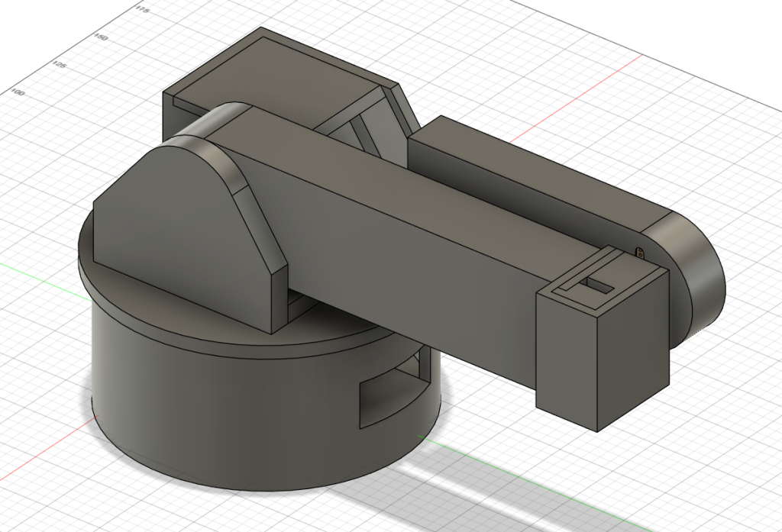Select the red axis line on the grid

coord(596,75)
